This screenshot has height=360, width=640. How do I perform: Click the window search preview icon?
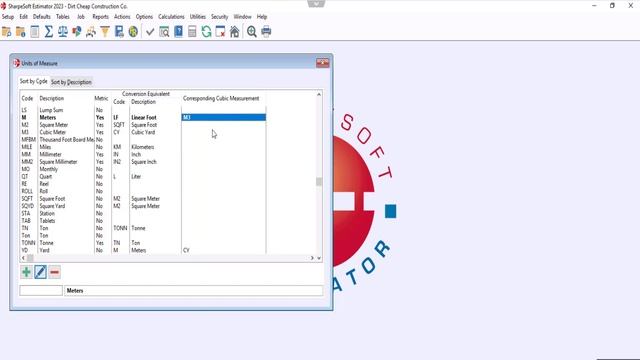click(164, 31)
